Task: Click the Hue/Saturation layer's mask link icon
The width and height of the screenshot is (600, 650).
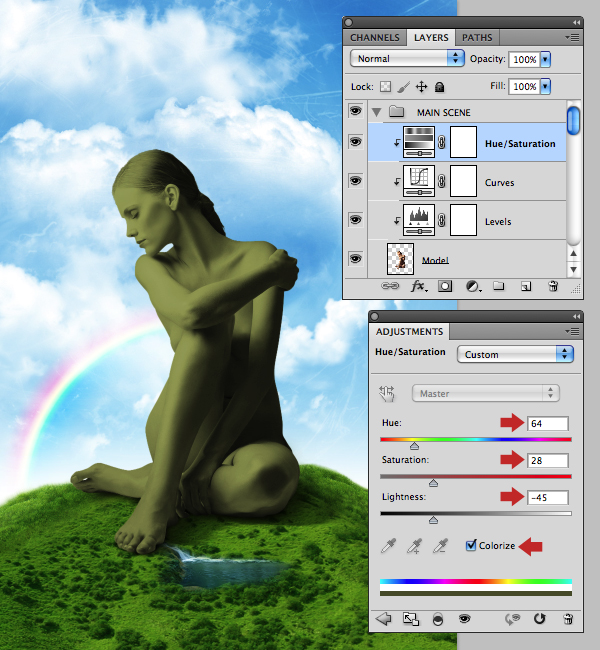Action: (x=442, y=143)
